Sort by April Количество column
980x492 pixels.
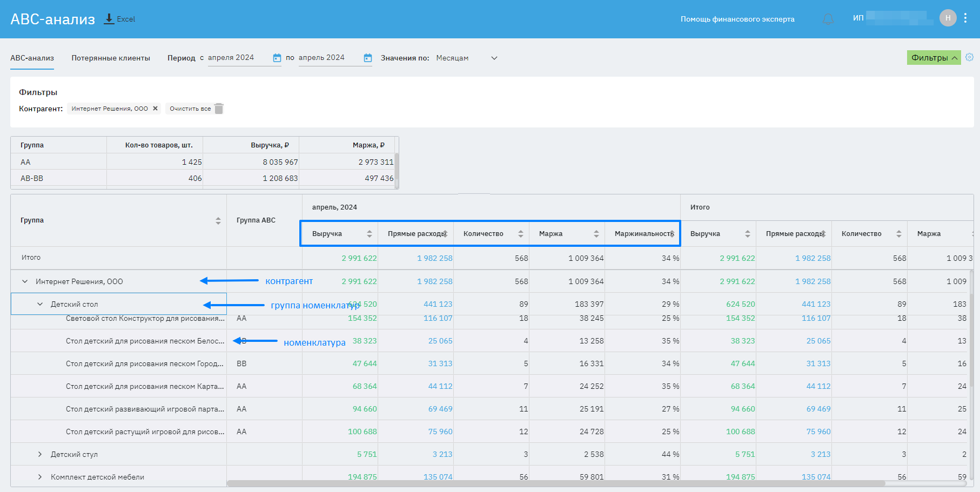pos(520,234)
